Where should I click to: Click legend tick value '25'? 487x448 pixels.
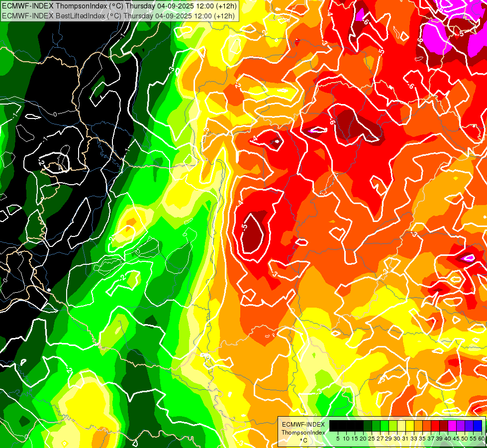tap(372, 439)
